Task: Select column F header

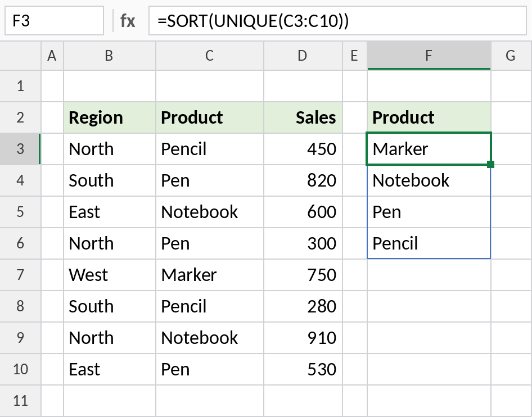Action: tap(429, 56)
